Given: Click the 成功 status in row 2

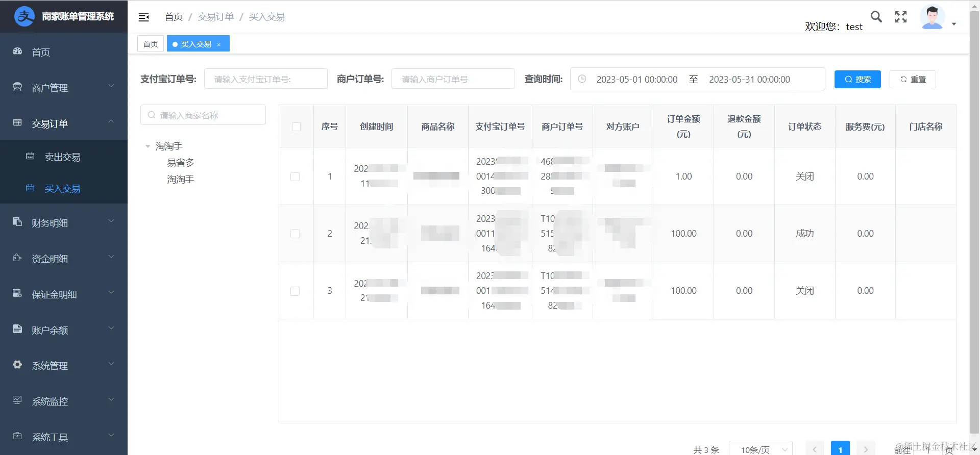Looking at the screenshot, I should tap(804, 234).
